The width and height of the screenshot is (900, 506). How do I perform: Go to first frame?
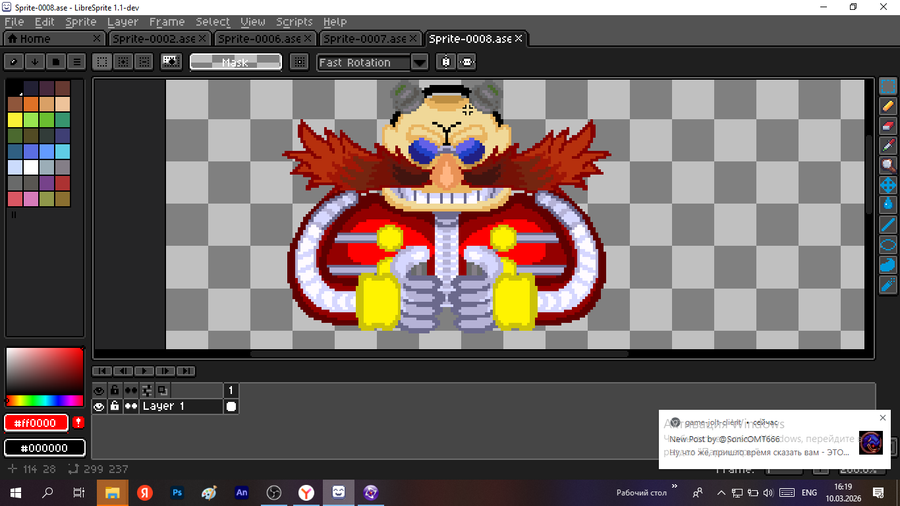pos(102,371)
